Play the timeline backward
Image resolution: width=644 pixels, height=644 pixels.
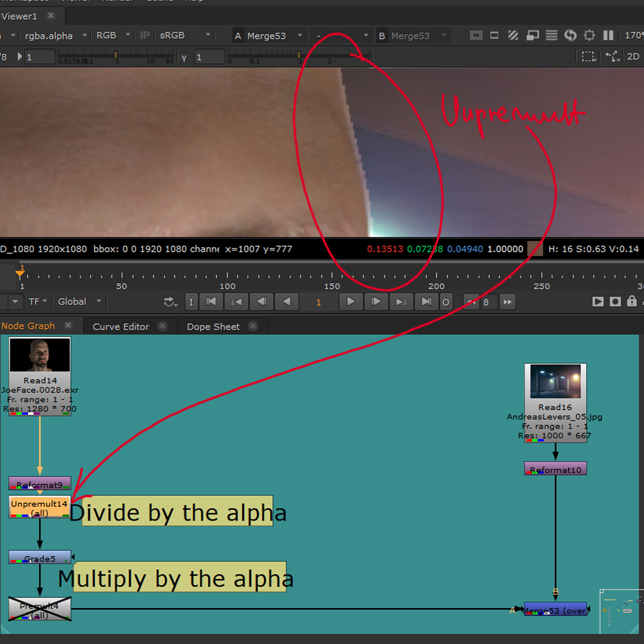click(287, 302)
